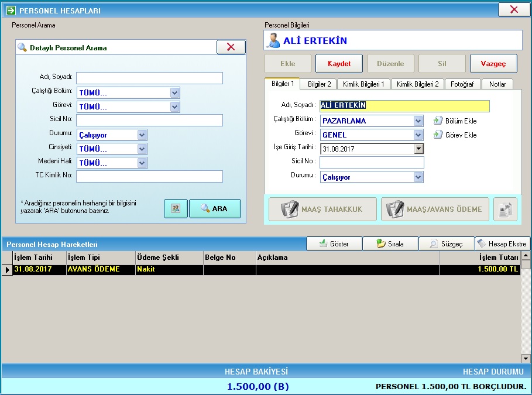This screenshot has width=532, height=395.
Task: Close the Detaylı Personel Arama panel with the red X
Action: 231,47
